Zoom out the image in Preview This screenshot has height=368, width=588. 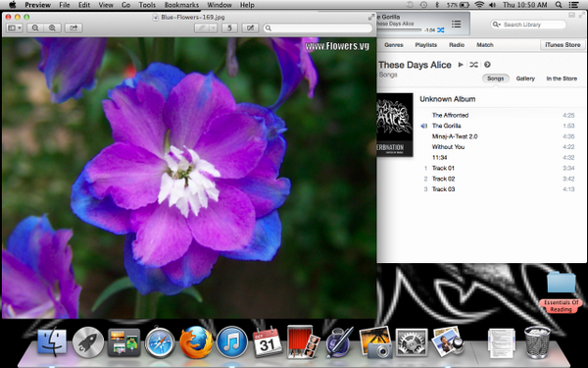(35, 27)
